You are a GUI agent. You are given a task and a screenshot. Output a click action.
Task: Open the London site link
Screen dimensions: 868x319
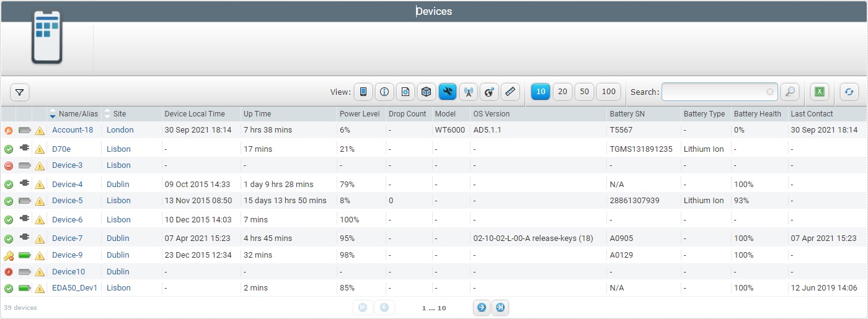tap(120, 130)
